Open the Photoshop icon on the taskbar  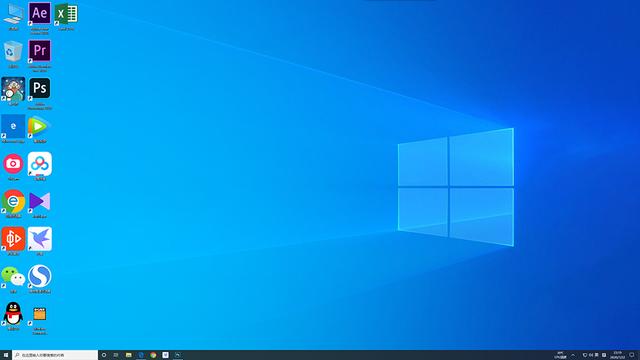(178, 355)
